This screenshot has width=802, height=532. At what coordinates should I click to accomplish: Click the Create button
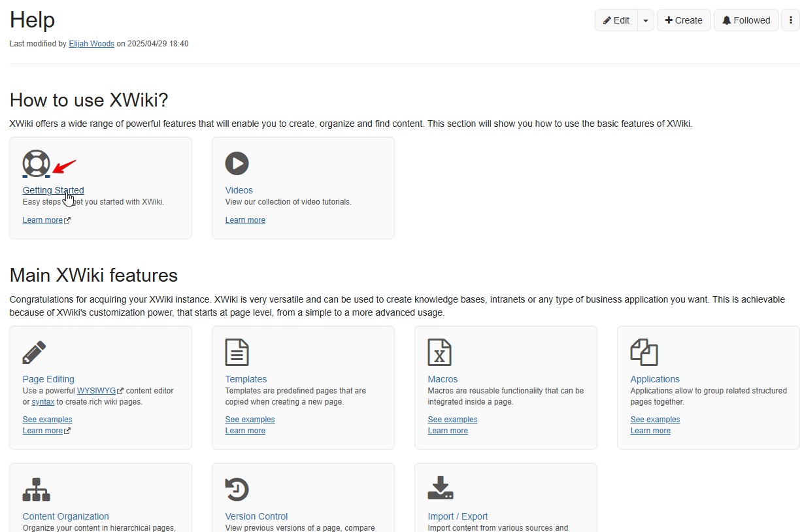(684, 20)
